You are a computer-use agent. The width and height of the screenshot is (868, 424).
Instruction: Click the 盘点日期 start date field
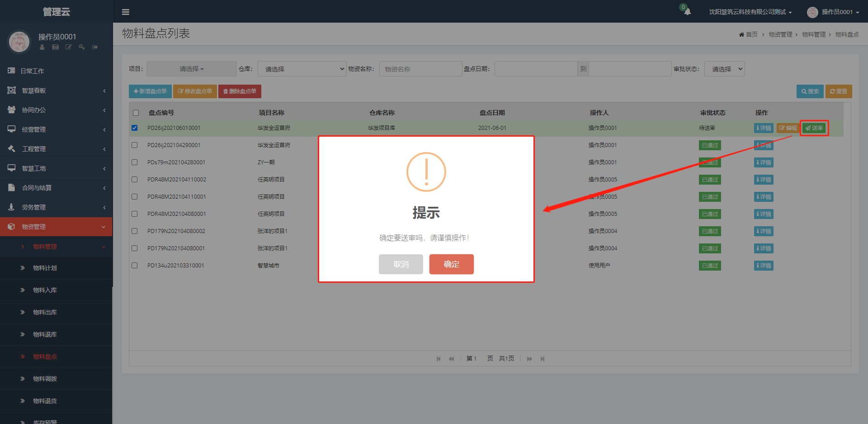[536, 69]
